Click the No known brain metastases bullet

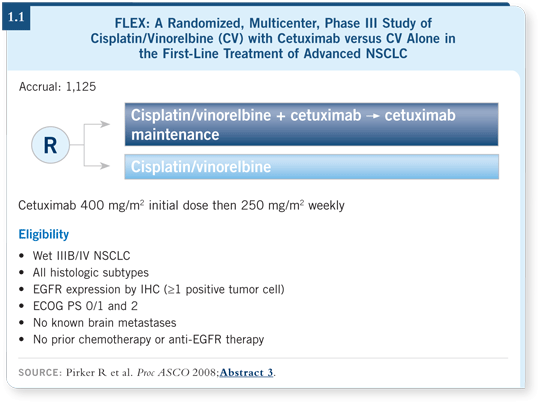[x=105, y=323]
